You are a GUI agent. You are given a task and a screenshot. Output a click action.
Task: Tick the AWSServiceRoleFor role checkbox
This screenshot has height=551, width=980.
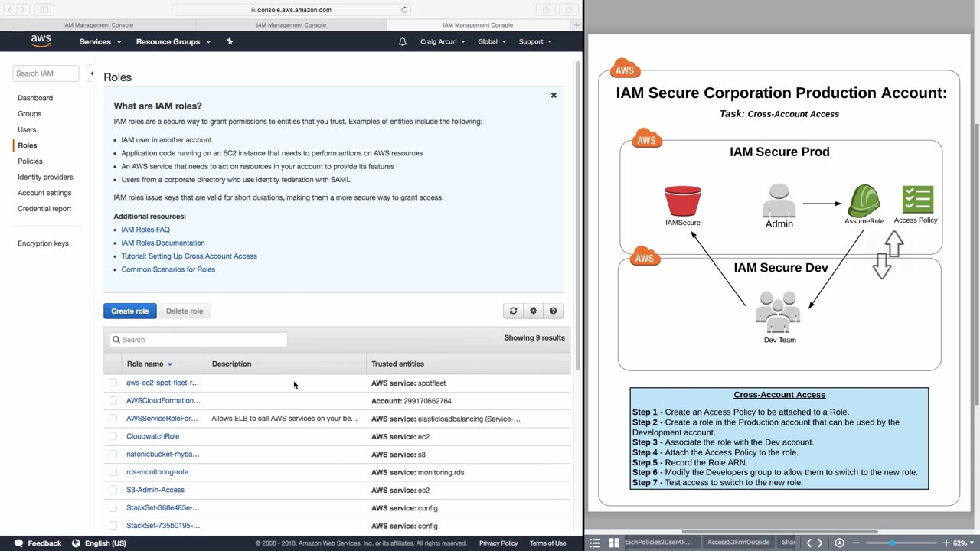pos(113,419)
